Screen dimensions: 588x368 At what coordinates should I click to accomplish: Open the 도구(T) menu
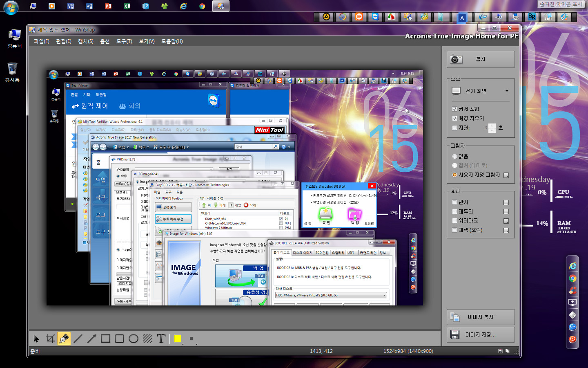tap(124, 41)
